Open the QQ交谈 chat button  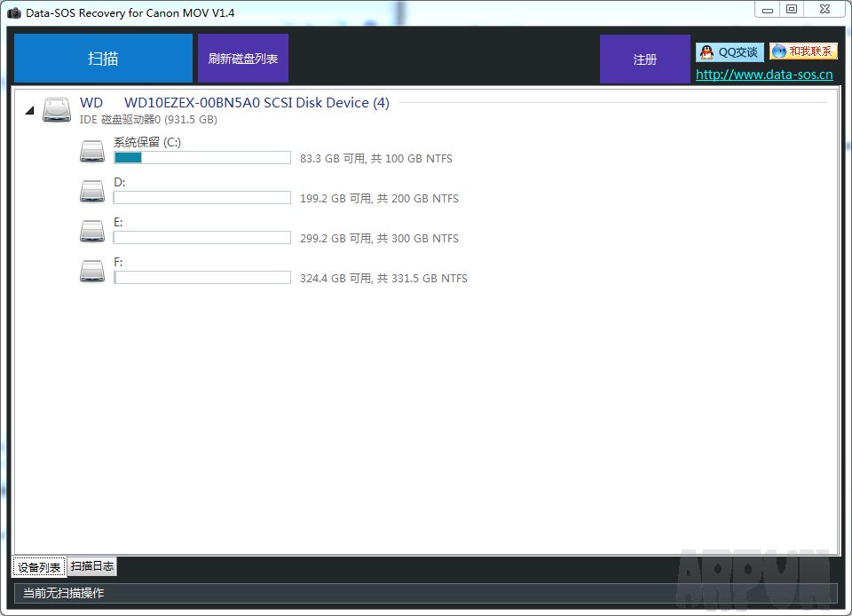tap(730, 52)
